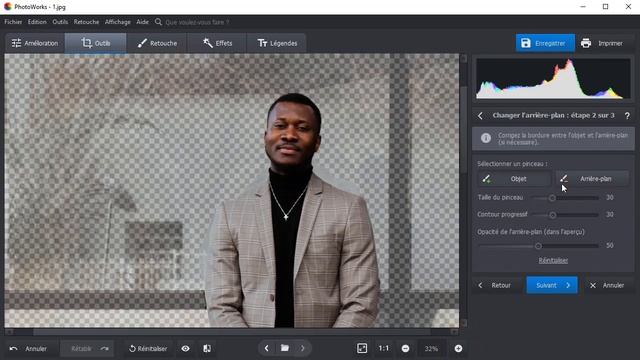The height and width of the screenshot is (360, 640).
Task: Click the info icon in hint box
Action: click(486, 138)
